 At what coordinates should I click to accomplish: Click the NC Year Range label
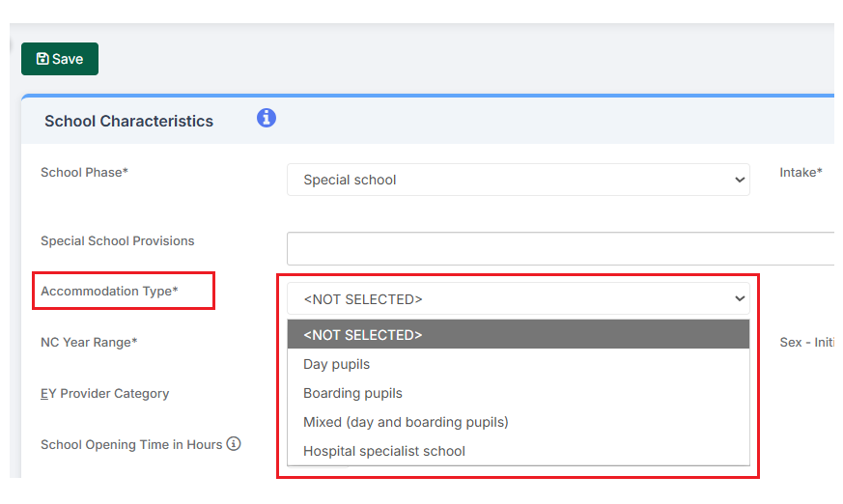tap(89, 342)
